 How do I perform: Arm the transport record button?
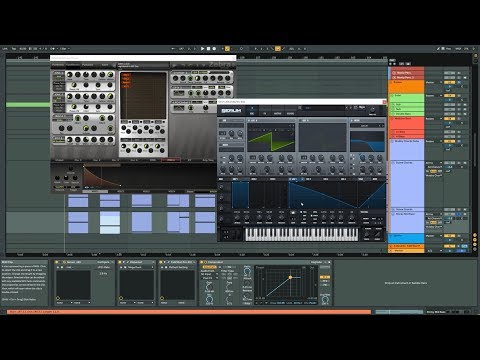214,49
